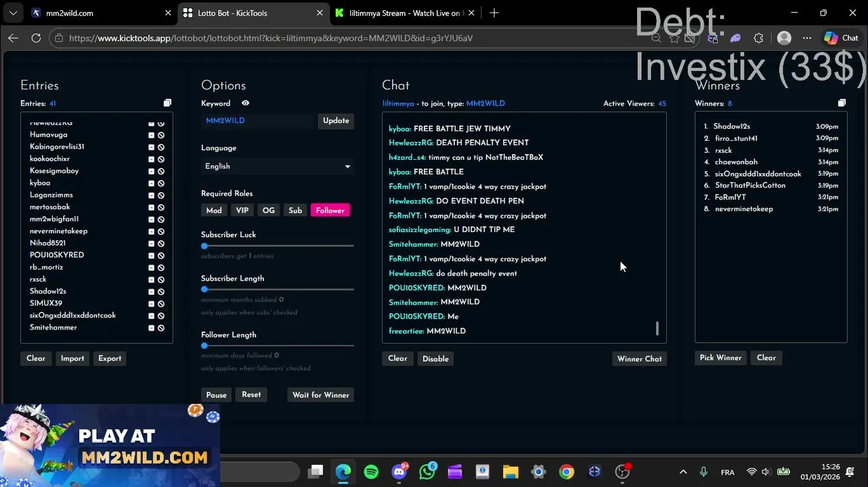Screen dimensions: 868x487
Task: Open the browser tab search dropdown
Action: 13,13
